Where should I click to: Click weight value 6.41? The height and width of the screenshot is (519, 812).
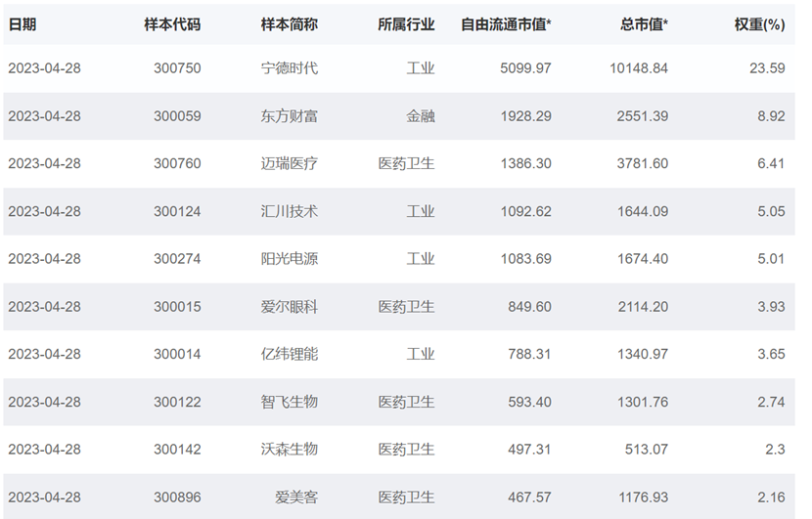point(771,163)
